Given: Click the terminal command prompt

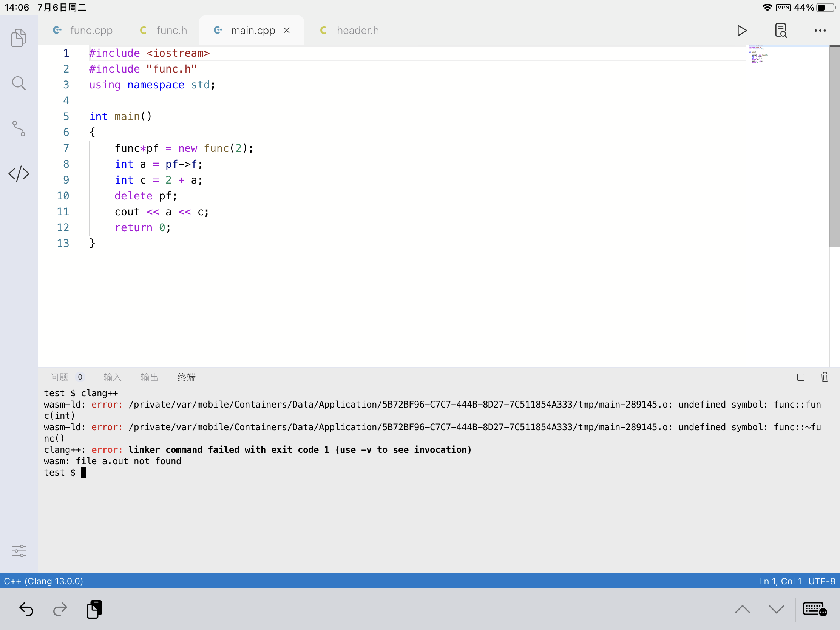Looking at the screenshot, I should coord(83,472).
